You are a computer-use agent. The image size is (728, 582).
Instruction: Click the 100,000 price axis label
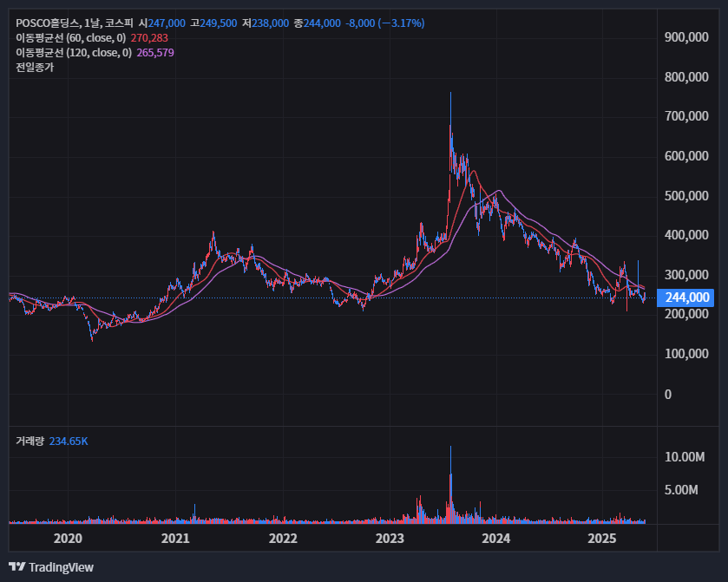[686, 354]
